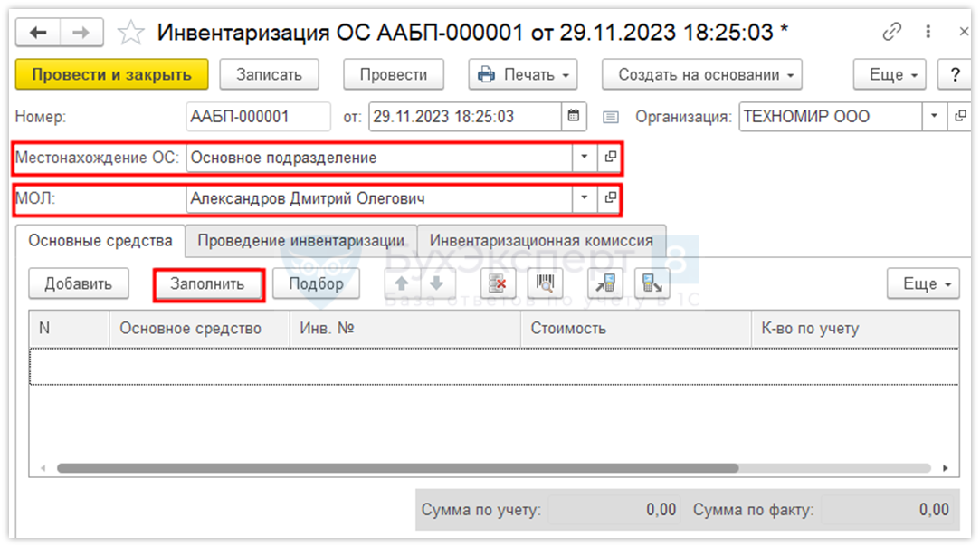Copy link to document with chain icon

pyautogui.click(x=892, y=32)
